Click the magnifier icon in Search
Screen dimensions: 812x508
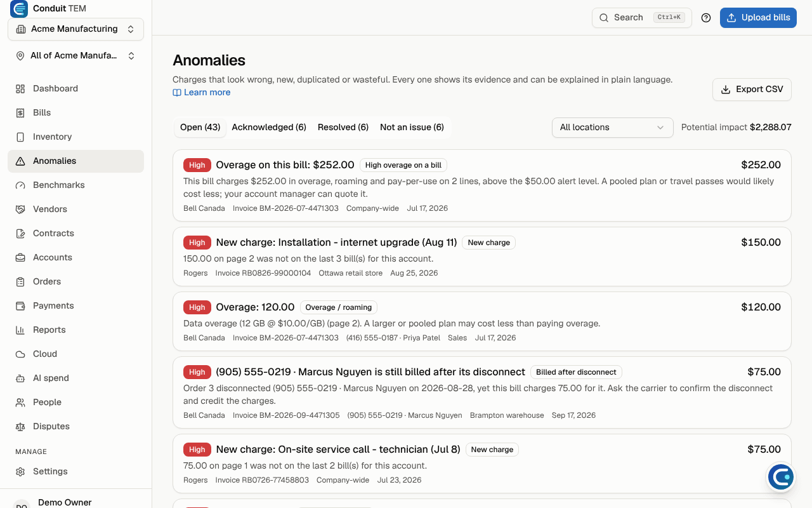pos(604,18)
